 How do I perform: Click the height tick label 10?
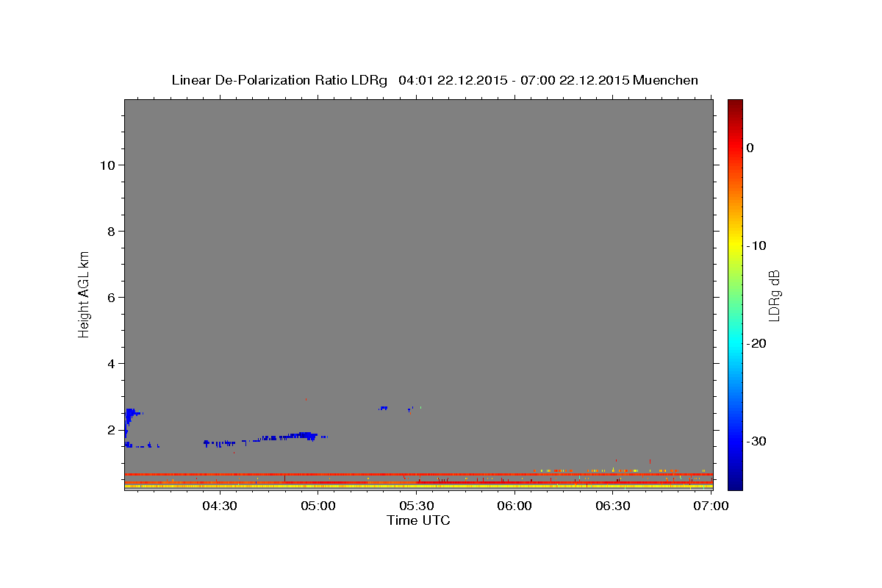click(x=107, y=165)
